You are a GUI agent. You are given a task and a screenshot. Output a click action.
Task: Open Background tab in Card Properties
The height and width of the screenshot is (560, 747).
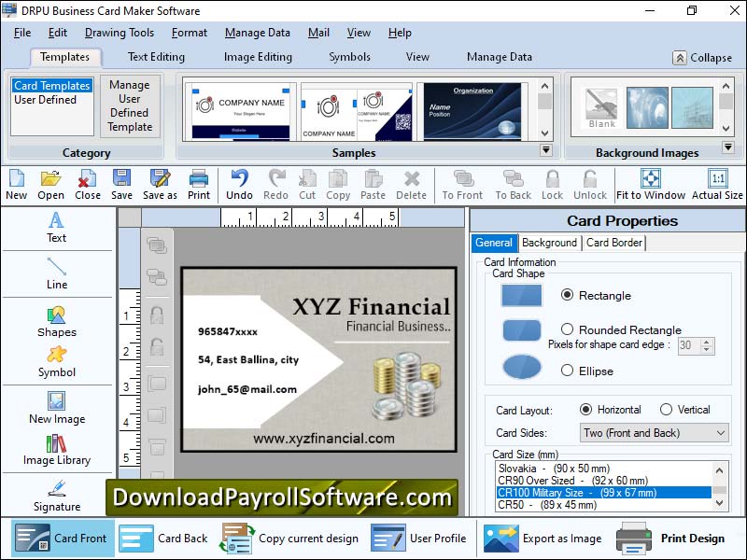[549, 243]
